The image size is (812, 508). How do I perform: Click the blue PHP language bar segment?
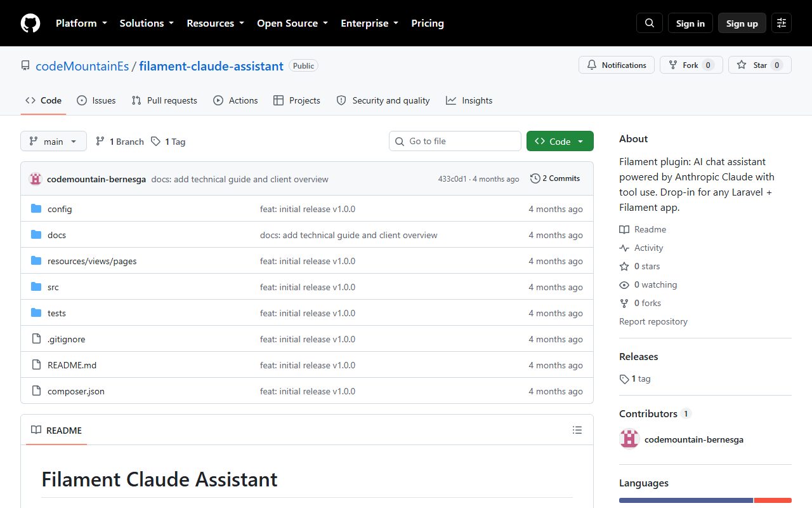click(686, 500)
